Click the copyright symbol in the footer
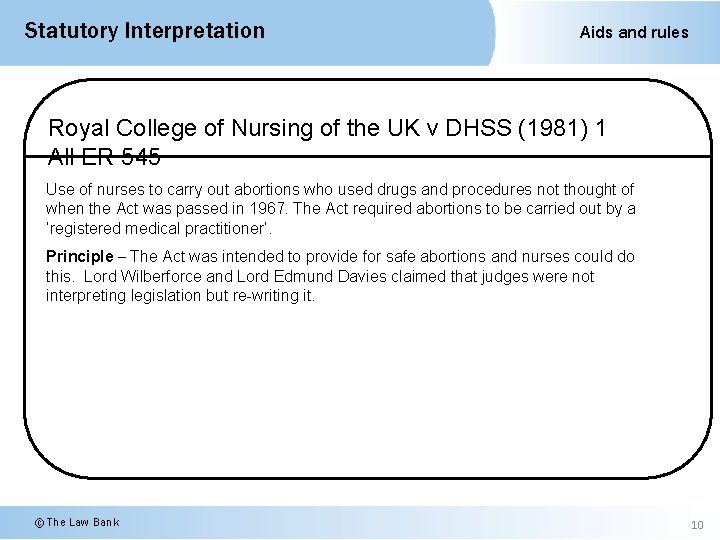The image size is (720, 540). (x=39, y=522)
